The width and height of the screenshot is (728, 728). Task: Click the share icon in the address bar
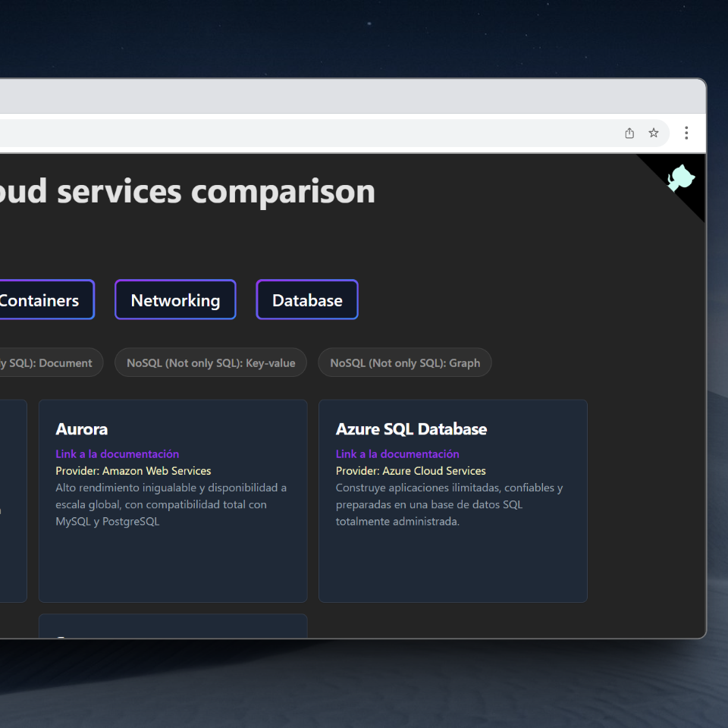click(629, 133)
